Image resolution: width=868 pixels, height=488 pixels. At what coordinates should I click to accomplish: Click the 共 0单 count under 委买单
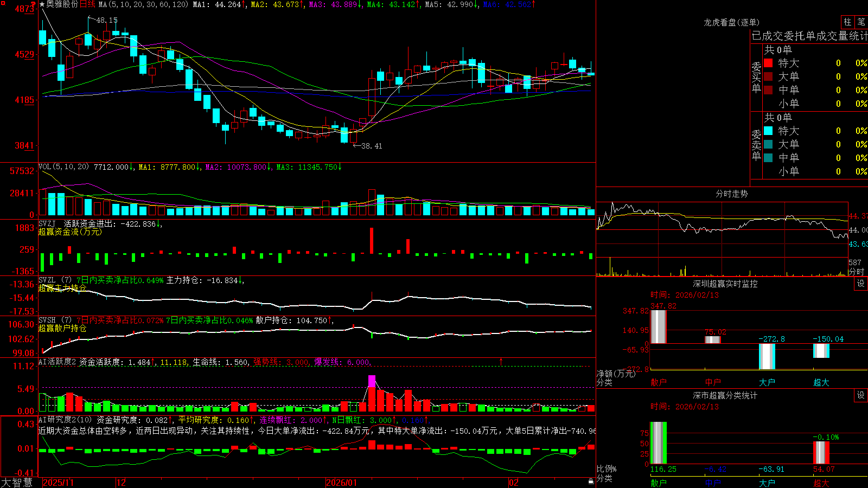click(778, 50)
